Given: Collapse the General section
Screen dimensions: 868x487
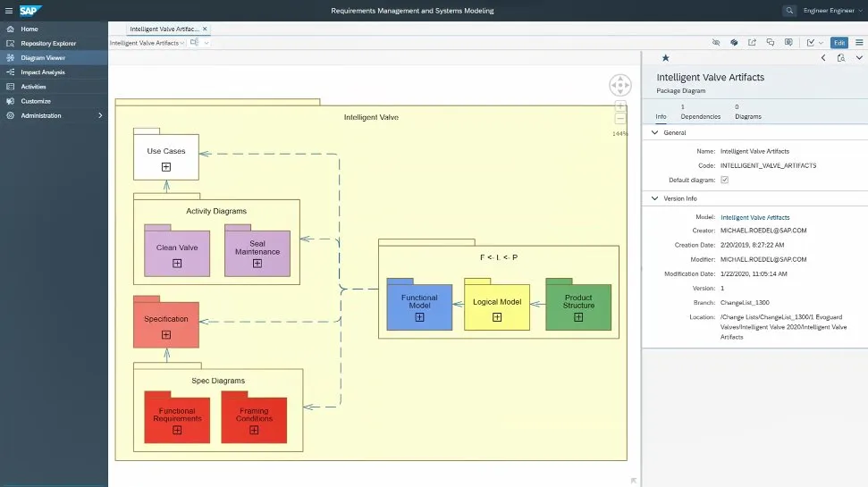Looking at the screenshot, I should 655,132.
